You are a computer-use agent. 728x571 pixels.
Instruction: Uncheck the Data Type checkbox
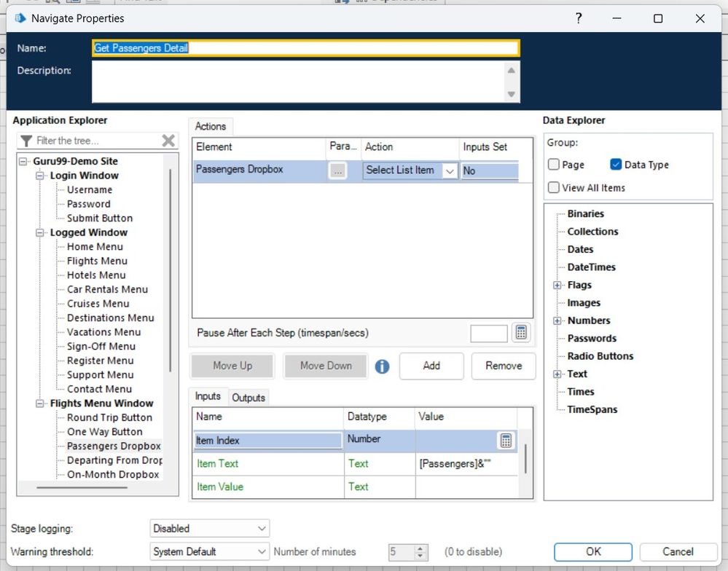pyautogui.click(x=616, y=165)
